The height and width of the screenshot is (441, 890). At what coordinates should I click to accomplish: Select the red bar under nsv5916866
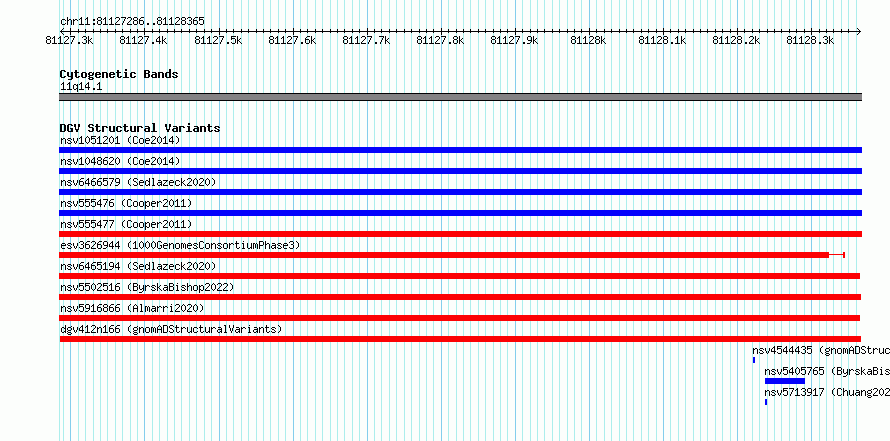[460, 318]
